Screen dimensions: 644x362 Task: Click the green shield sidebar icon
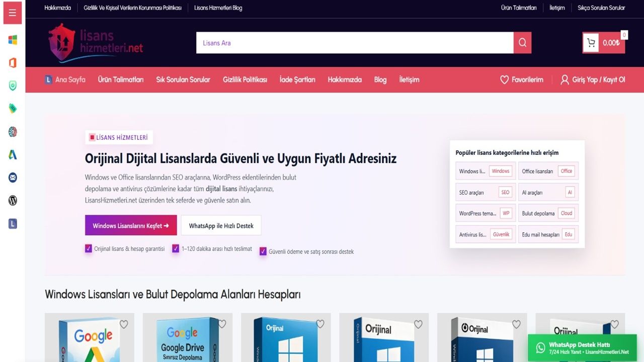pyautogui.click(x=13, y=85)
